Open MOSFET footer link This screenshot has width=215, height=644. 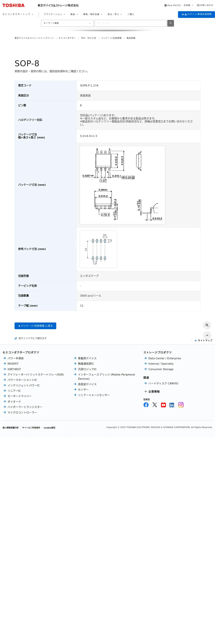(x=13, y=364)
